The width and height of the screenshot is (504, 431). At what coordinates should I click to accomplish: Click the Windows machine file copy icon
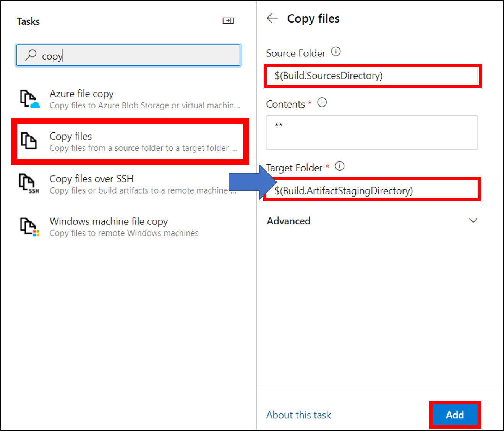pyautogui.click(x=29, y=226)
